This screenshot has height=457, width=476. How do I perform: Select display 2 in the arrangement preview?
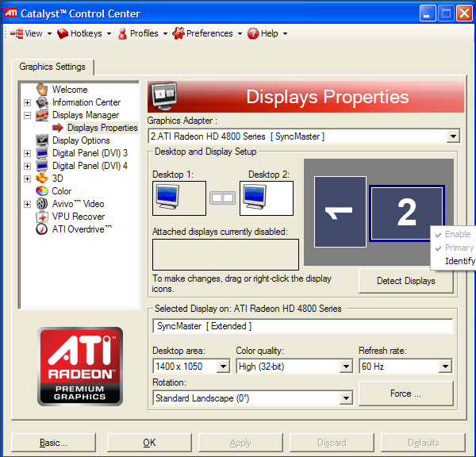(407, 213)
